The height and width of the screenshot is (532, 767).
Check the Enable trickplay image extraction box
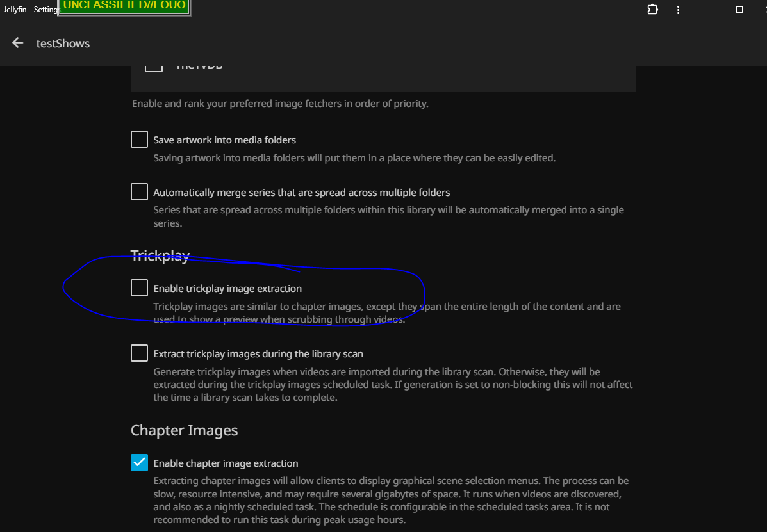[140, 287]
